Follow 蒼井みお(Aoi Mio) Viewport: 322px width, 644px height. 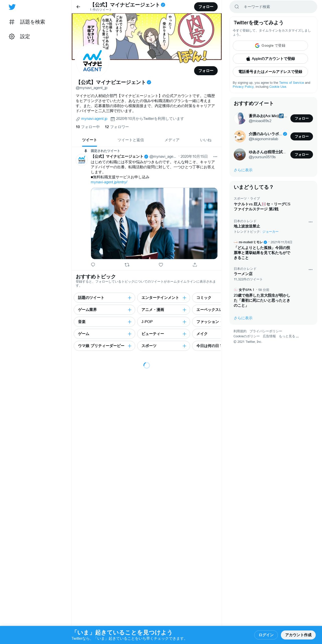(x=302, y=118)
